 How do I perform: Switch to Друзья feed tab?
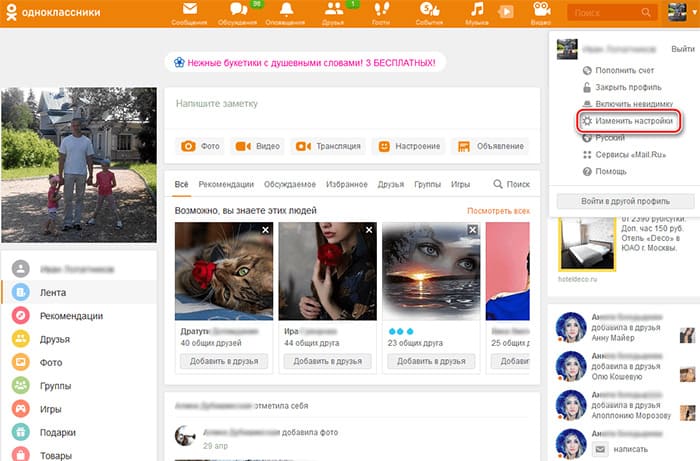(391, 184)
